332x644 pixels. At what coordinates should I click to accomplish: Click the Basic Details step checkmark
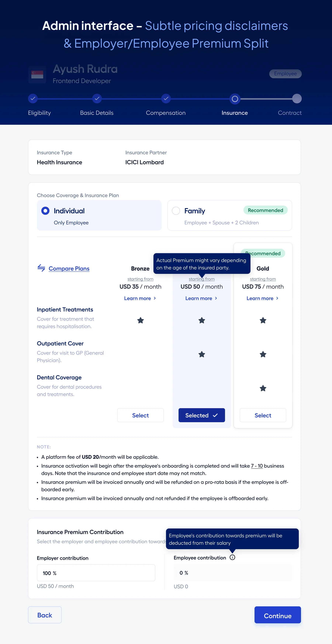[97, 99]
